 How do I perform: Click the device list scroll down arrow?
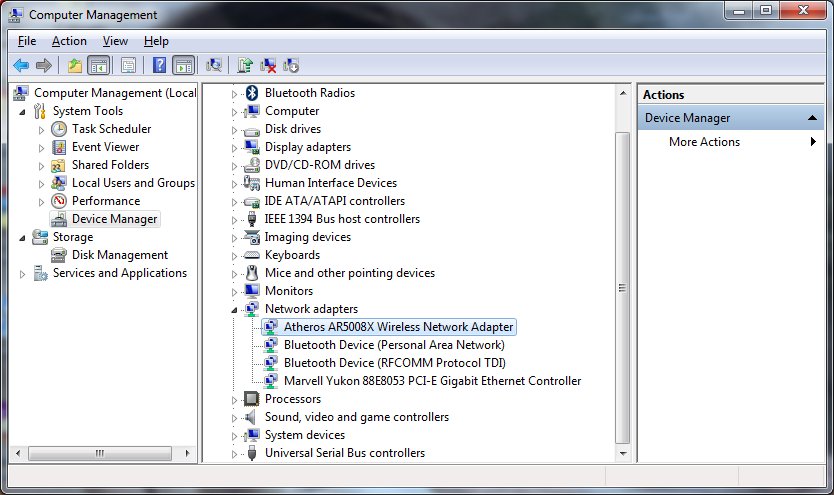point(623,454)
